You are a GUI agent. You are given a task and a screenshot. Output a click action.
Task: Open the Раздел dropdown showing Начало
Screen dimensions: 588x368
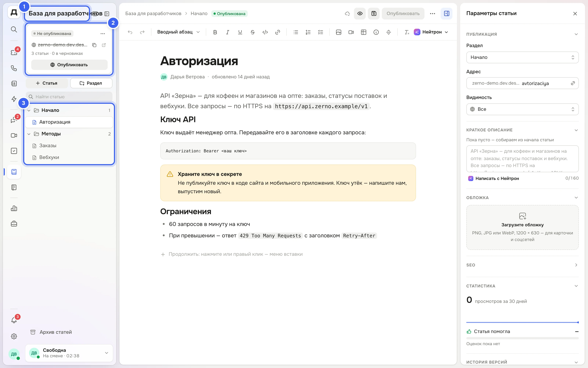click(522, 57)
